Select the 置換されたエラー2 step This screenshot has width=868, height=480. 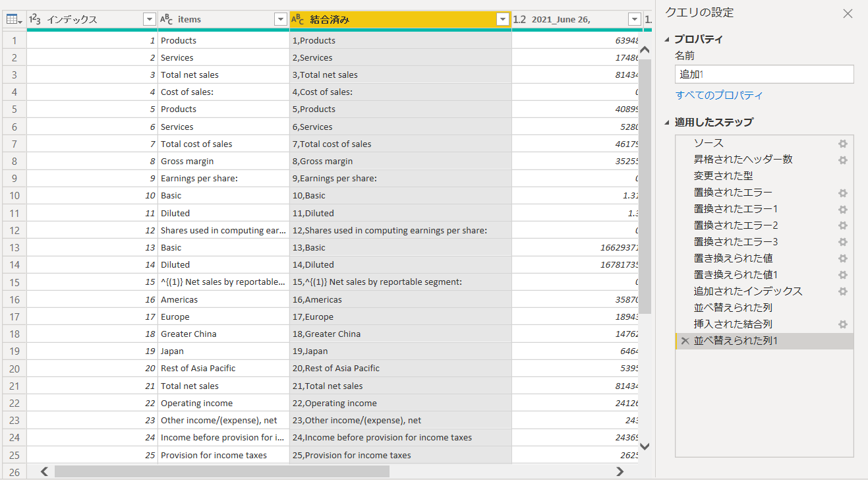[x=765, y=225]
